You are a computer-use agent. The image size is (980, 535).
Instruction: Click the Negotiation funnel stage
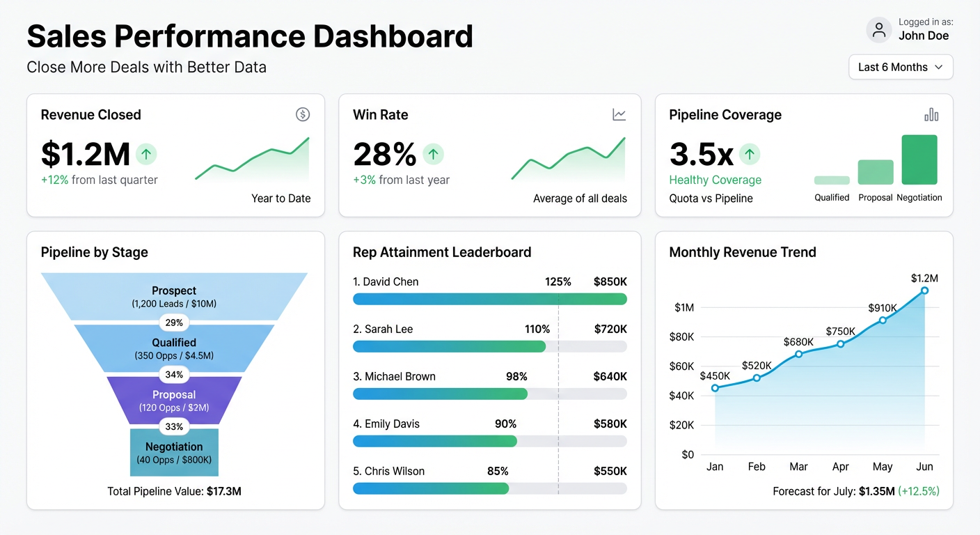point(174,453)
